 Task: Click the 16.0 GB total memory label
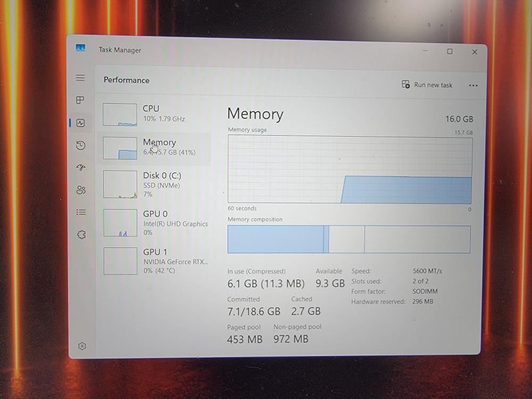(x=459, y=119)
